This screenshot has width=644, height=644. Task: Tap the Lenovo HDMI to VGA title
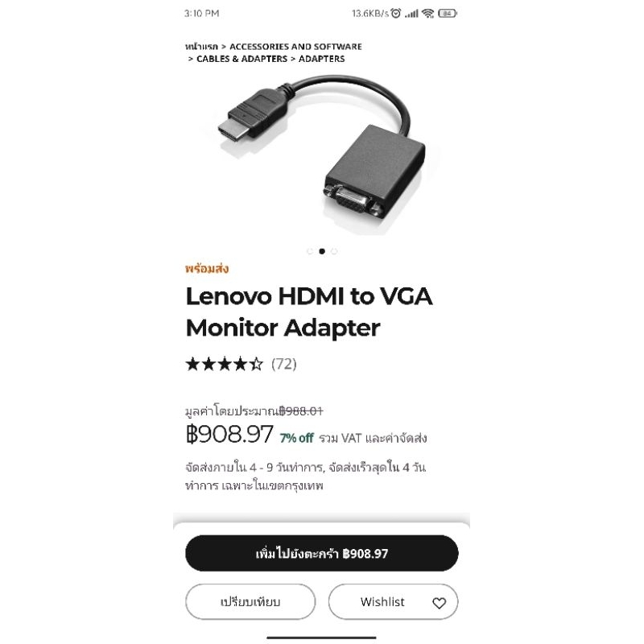pyautogui.click(x=309, y=312)
